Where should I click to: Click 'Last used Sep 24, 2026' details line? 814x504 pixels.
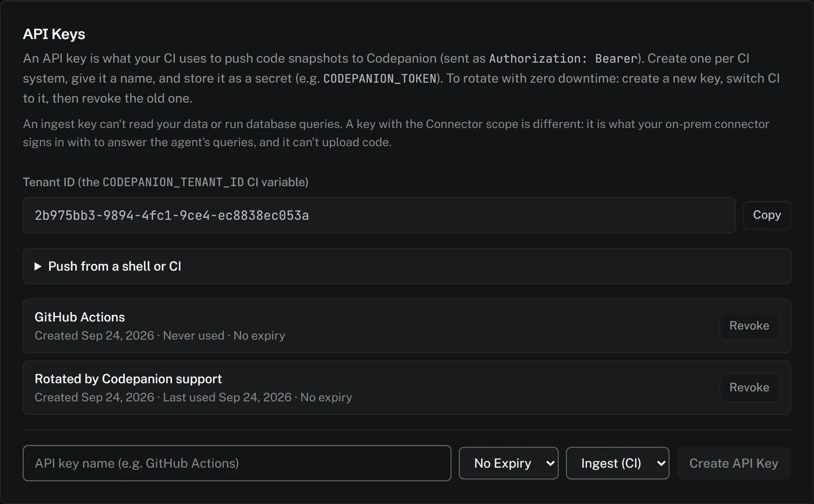coord(194,397)
